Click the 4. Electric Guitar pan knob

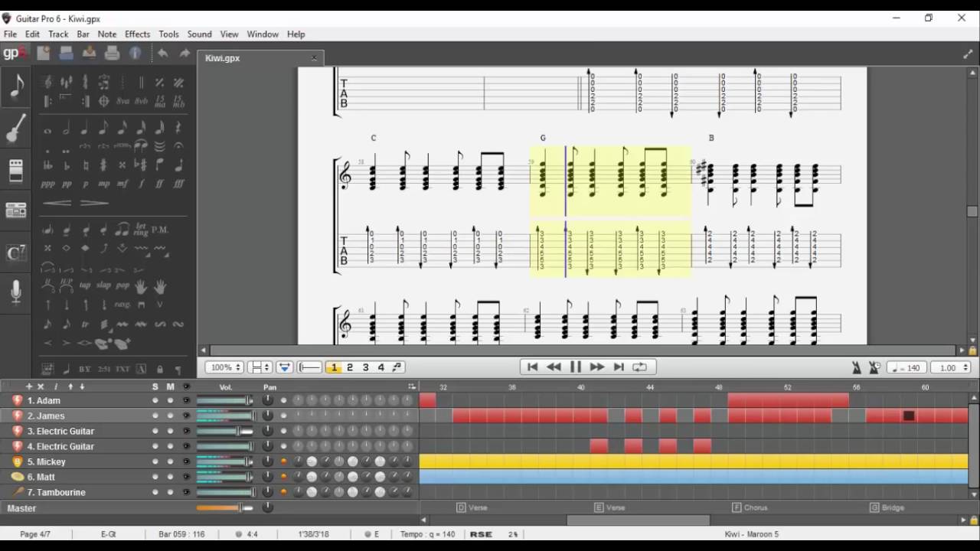click(x=268, y=446)
